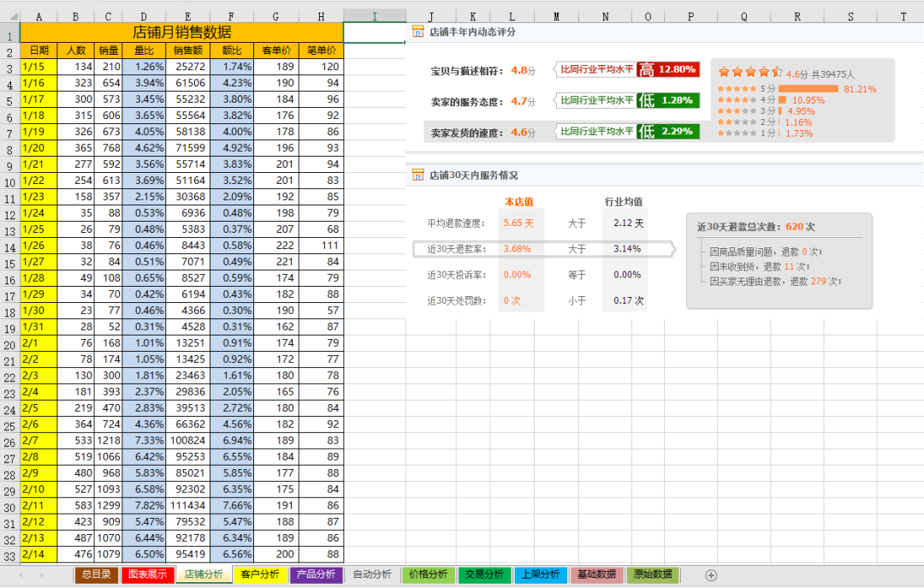Select the row 33 header
Image resolution: width=924 pixels, height=588 pixels.
[x=9, y=555]
